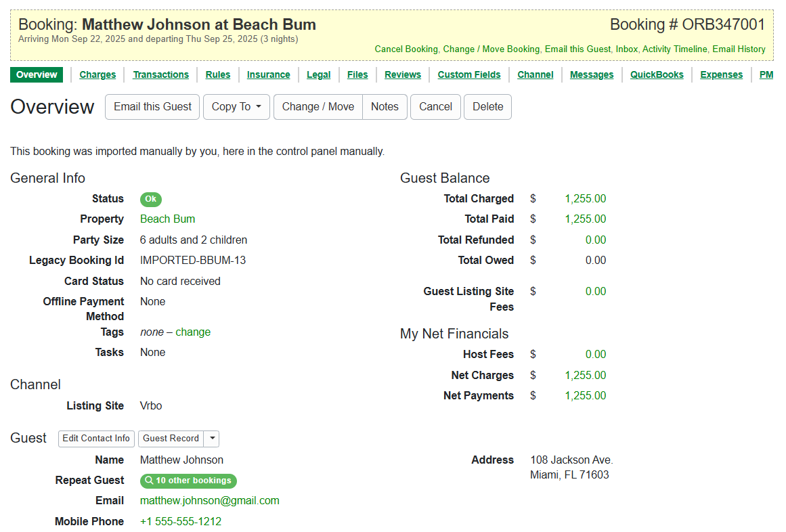Open the Guest Record button
786x532 pixels.
pos(171,439)
